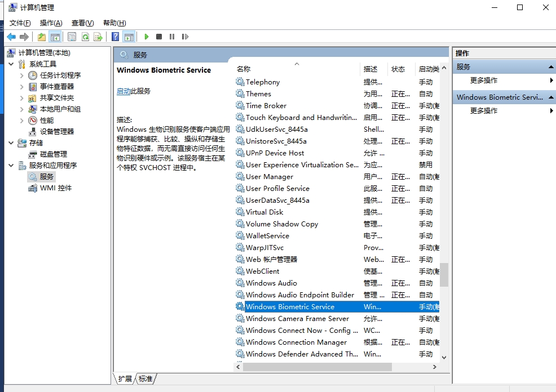The height and width of the screenshot is (392, 556).
Task: Click the scroll up arrow of services list
Action: pos(444,68)
